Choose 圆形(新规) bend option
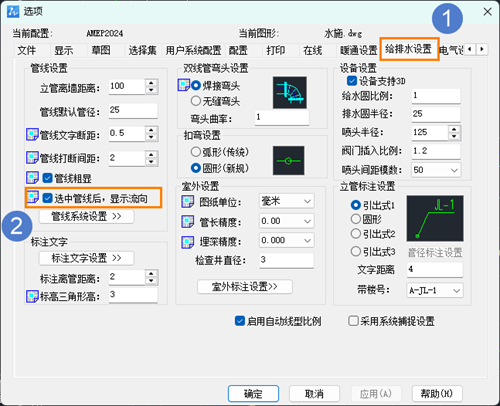Screen dimensions: 500x406 [x=196, y=168]
